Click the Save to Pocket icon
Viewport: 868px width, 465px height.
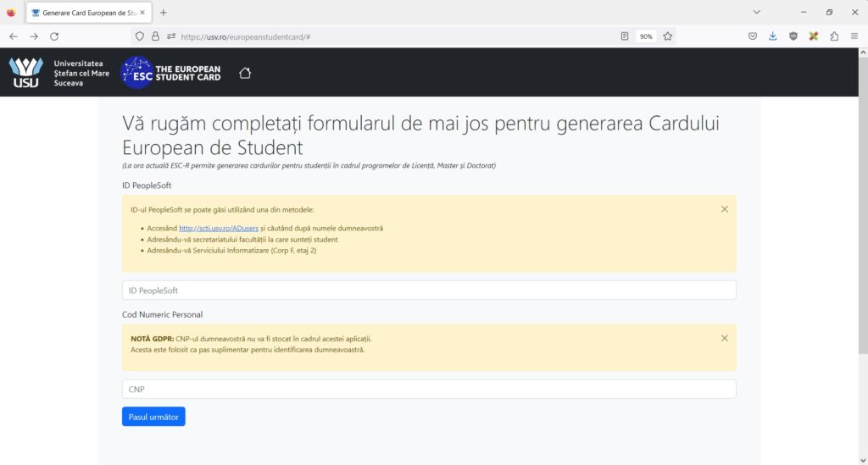(x=752, y=36)
